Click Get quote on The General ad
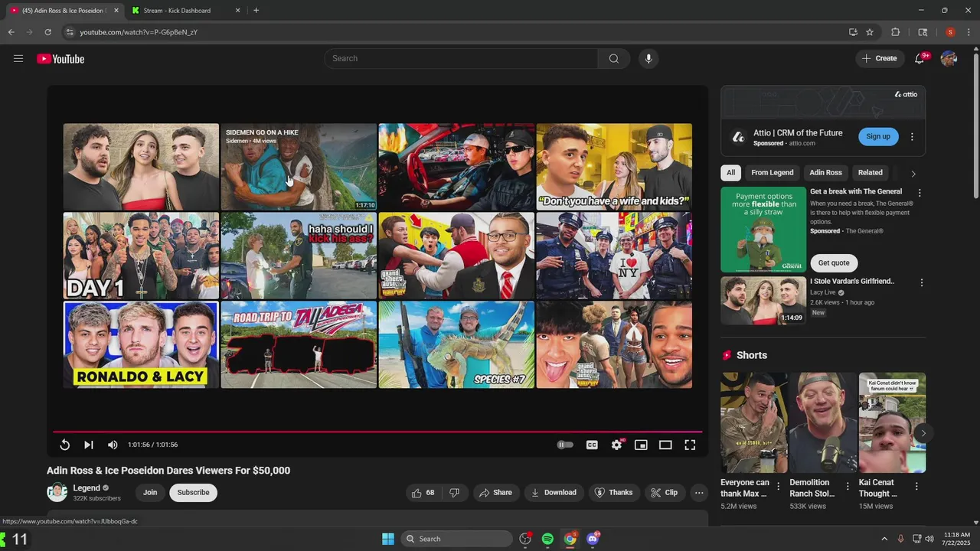This screenshot has width=980, height=551. (834, 263)
